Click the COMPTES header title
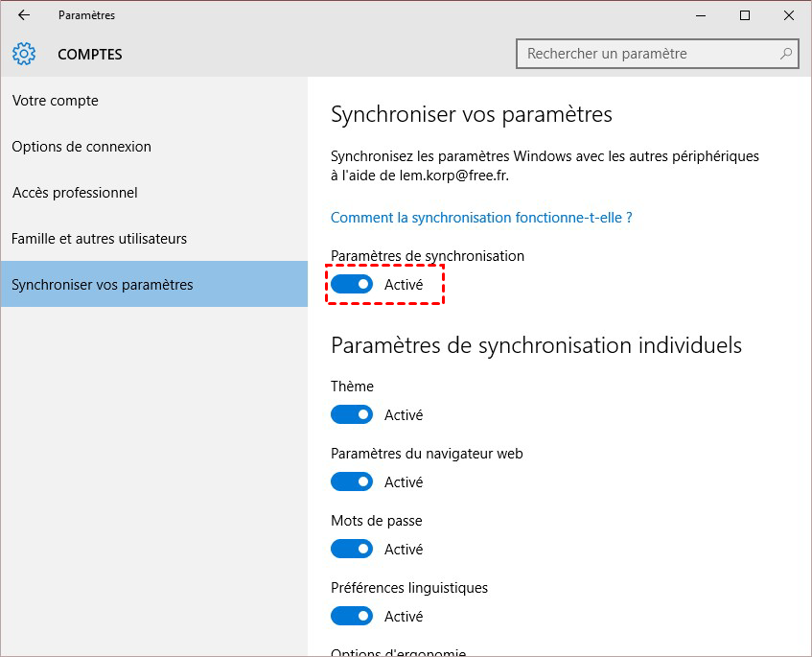 click(90, 55)
